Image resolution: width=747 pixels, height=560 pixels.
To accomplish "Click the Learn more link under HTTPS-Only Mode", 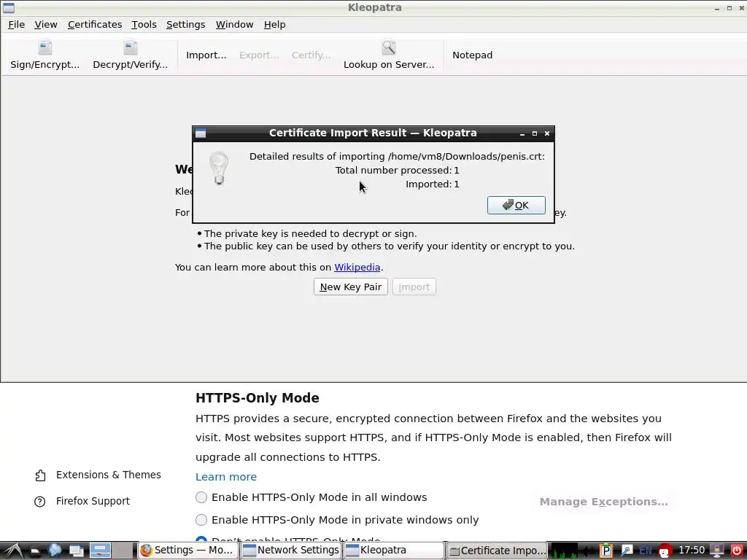I will point(226,477).
